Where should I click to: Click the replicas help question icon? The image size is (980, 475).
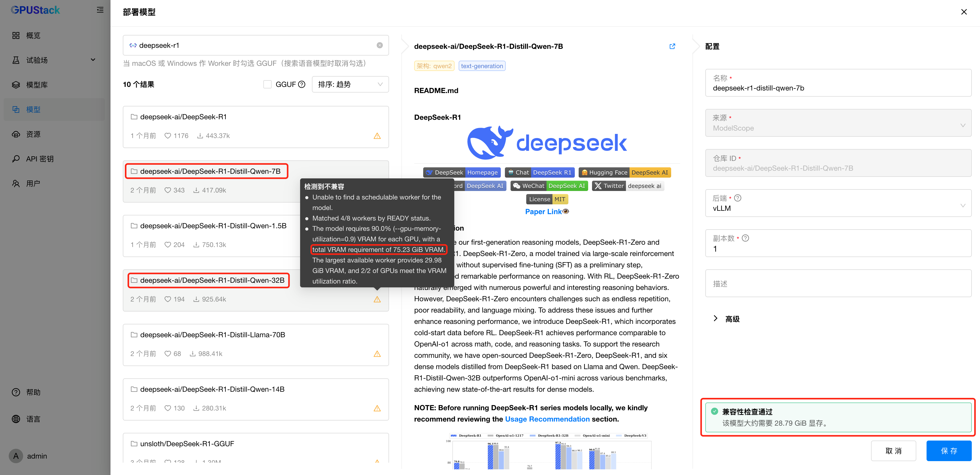[745, 238]
